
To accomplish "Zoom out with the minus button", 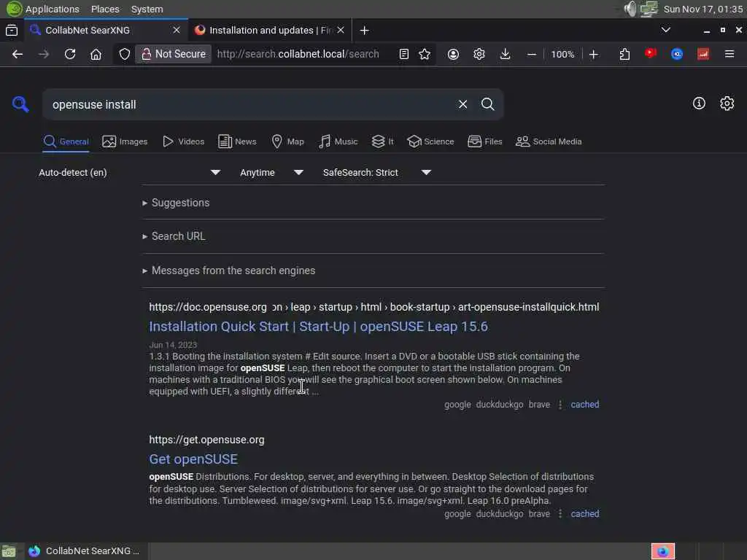I will click(532, 54).
